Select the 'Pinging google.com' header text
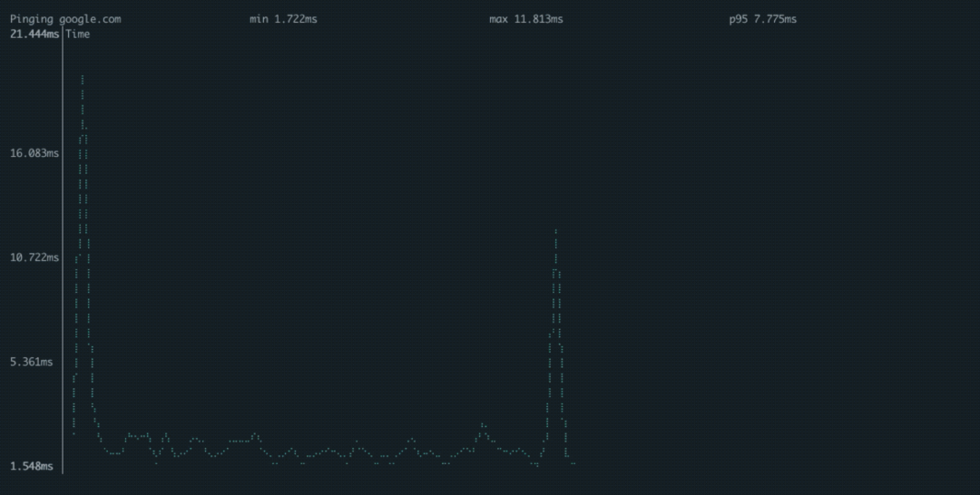The height and width of the screenshot is (495, 980). tap(65, 19)
